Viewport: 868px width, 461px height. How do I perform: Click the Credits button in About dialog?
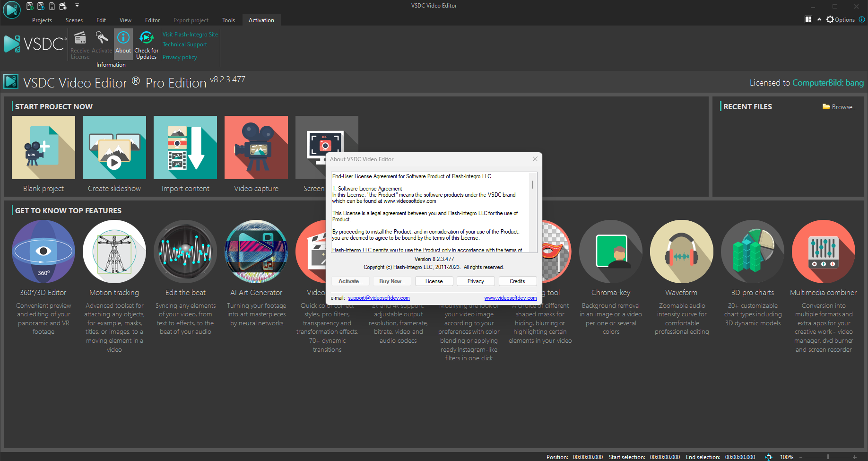[517, 281]
